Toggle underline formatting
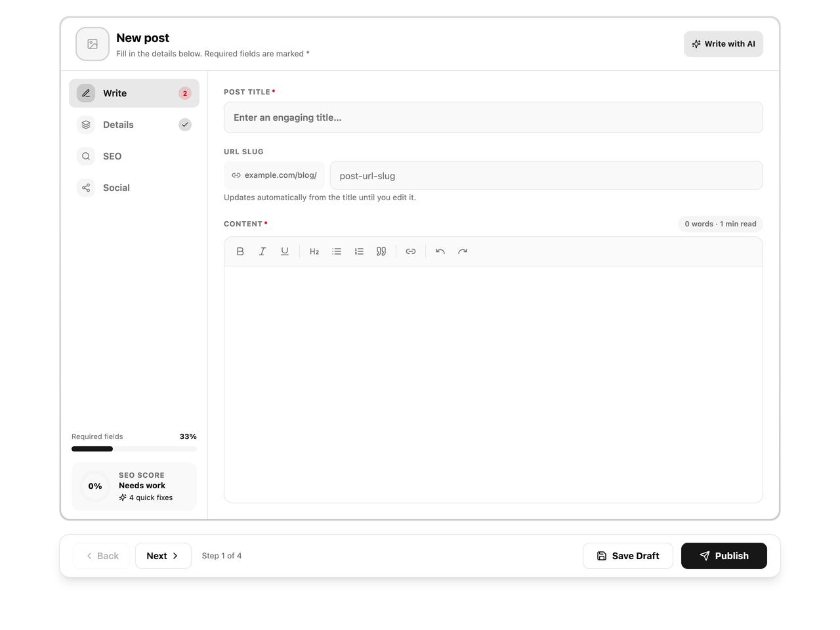The height and width of the screenshot is (630, 840). click(285, 251)
